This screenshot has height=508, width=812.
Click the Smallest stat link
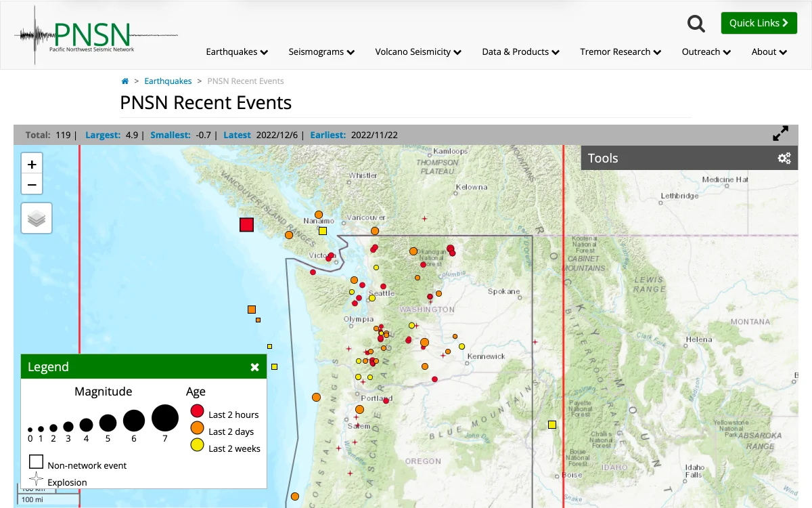point(171,135)
